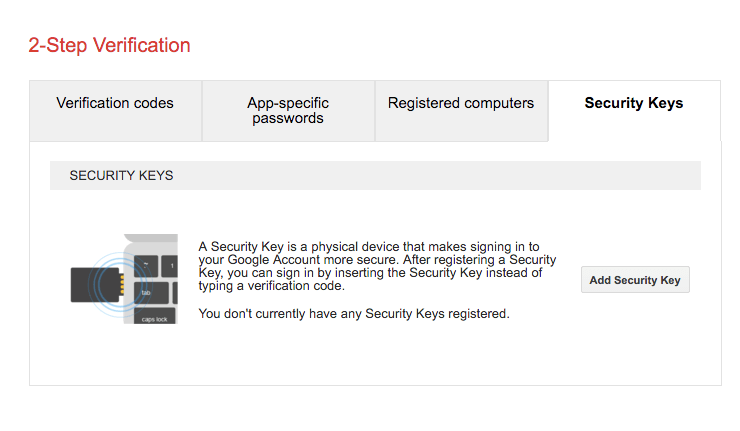Click the no Security Keys registered message
Screen dimensions: 740x431
click(354, 313)
